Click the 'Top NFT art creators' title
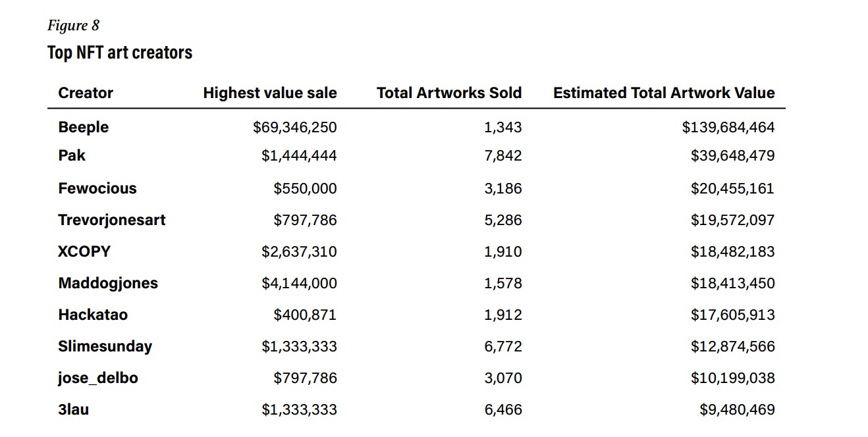Screen dimensions: 868x437 (x=120, y=53)
